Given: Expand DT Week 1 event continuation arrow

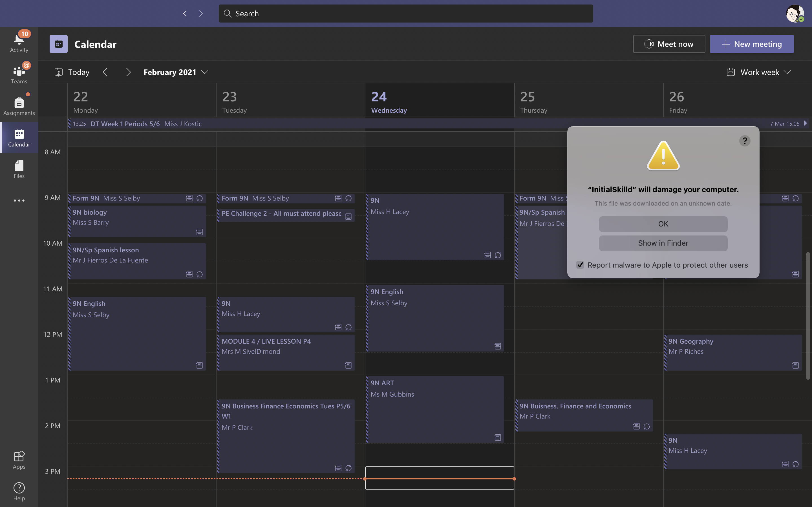Looking at the screenshot, I should click(x=805, y=123).
